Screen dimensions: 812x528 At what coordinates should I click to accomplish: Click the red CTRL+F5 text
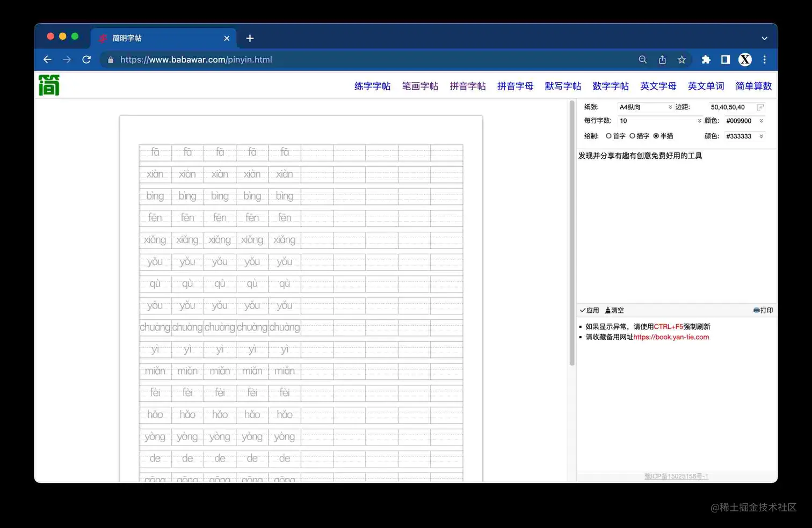pos(669,326)
